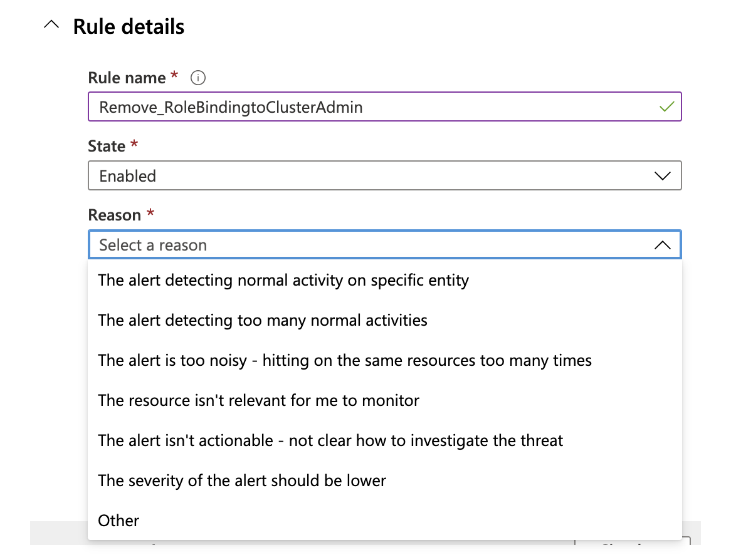Screen dimensions: 731x560
Task: Choose the alert is too noisy option
Action: tap(344, 361)
